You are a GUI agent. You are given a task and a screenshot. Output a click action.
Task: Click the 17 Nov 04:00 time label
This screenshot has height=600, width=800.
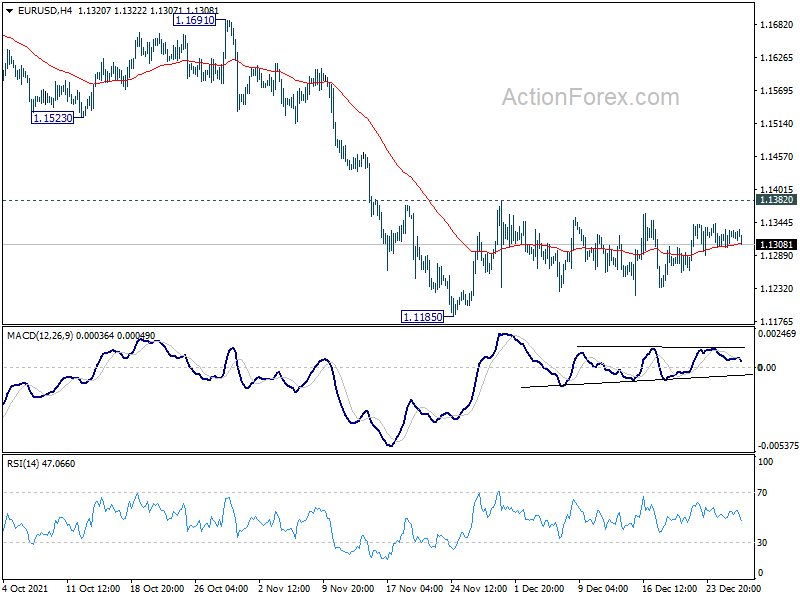point(415,588)
